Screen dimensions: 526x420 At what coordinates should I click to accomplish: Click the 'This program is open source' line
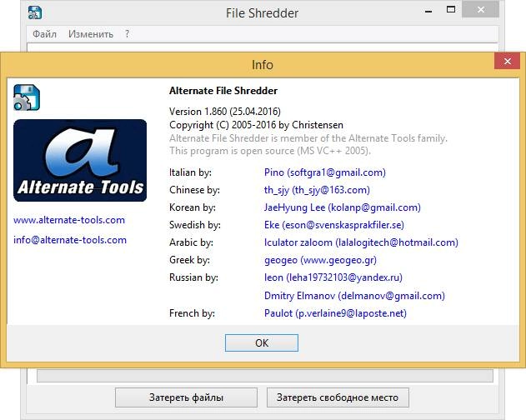[270, 151]
